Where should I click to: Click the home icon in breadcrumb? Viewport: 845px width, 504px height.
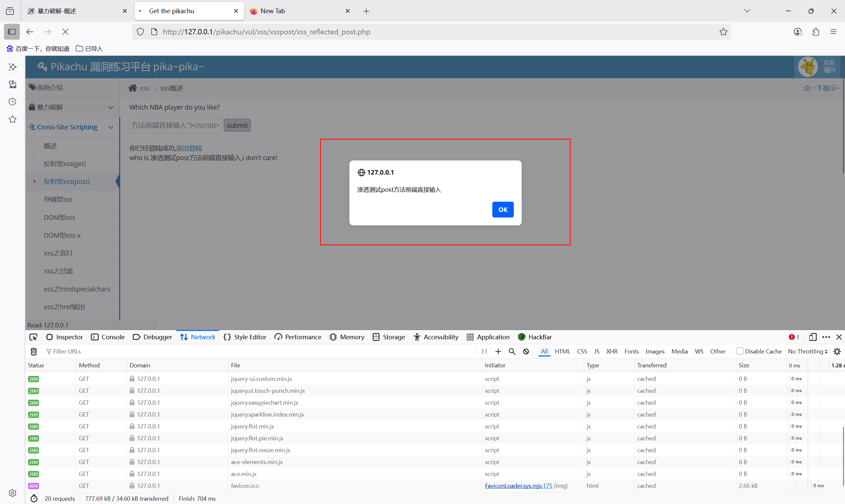132,88
